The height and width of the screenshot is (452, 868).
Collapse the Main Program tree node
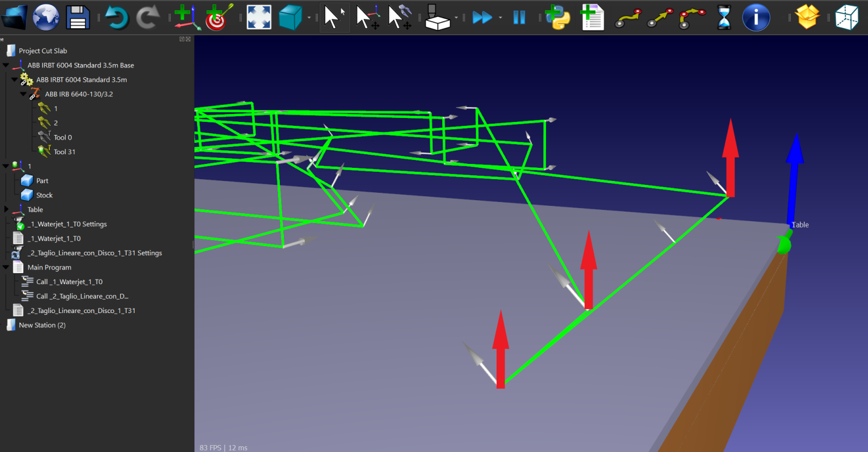(6, 267)
